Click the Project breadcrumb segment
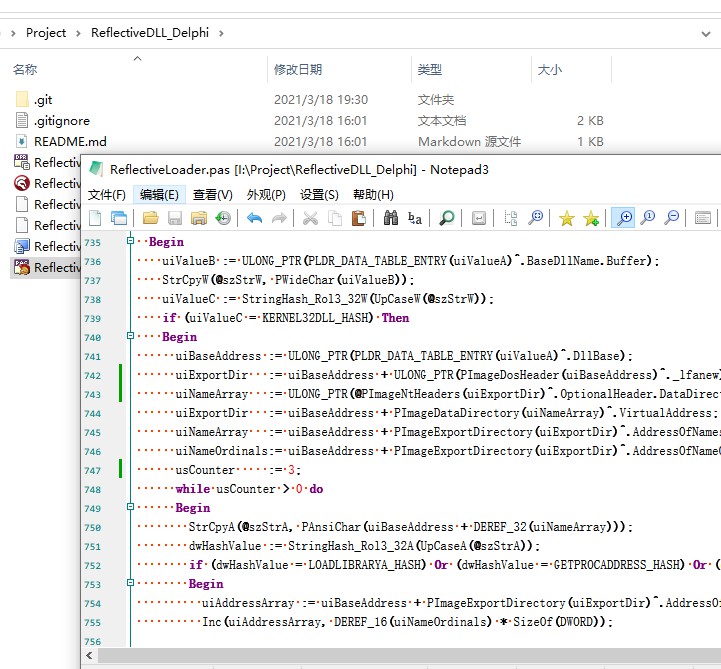Screen dimensions: 721x669 (46, 33)
